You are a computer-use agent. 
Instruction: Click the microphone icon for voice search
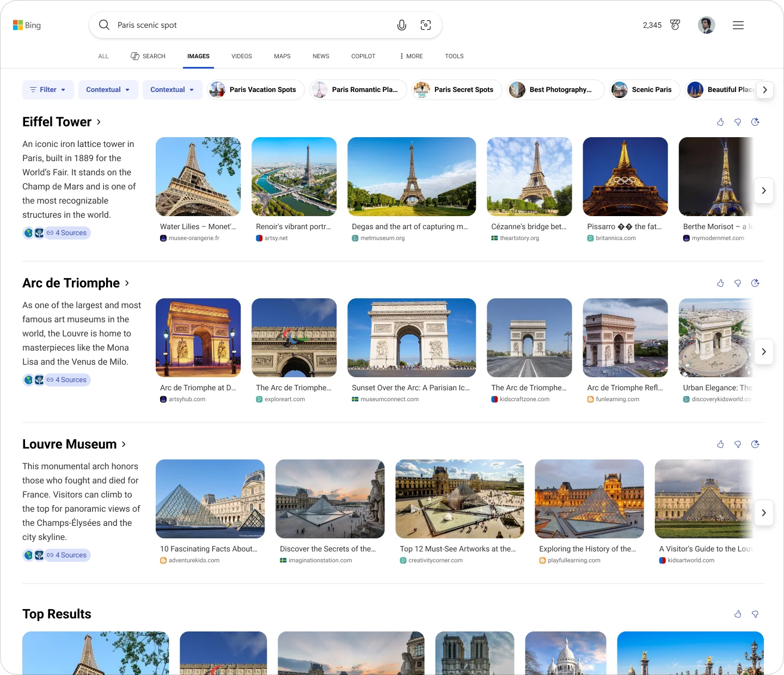pyautogui.click(x=401, y=24)
